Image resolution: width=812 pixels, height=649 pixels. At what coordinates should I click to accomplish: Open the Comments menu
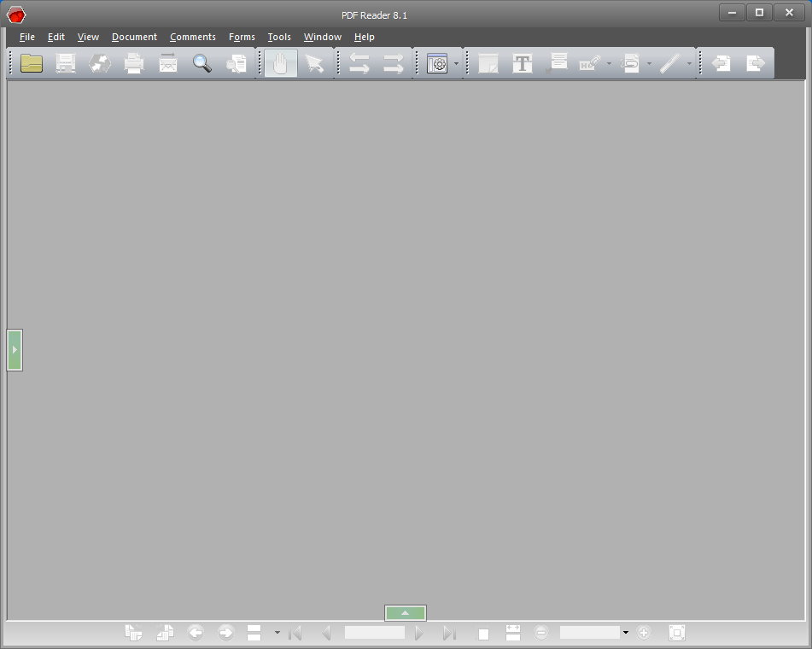coord(192,37)
